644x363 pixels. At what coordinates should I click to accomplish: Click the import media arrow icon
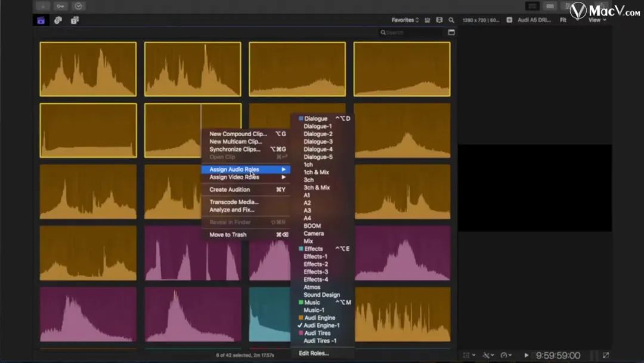(43, 6)
